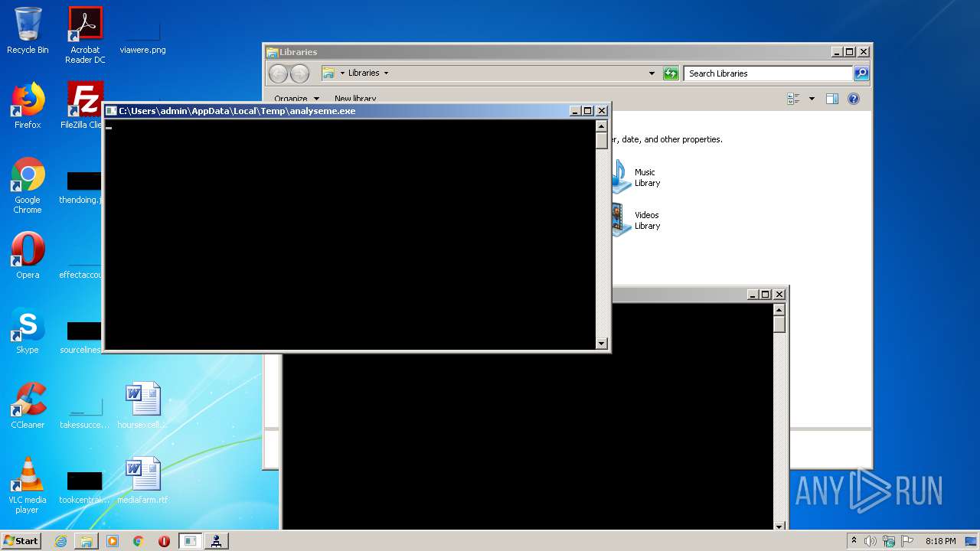Image resolution: width=980 pixels, height=551 pixels.
Task: Refresh the Libraries address bar
Action: (x=671, y=73)
